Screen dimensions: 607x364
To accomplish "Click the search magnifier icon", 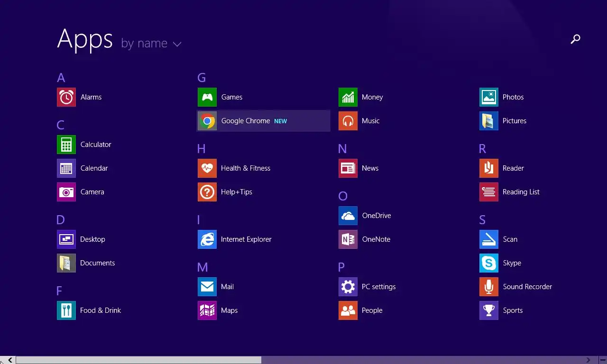I will (575, 39).
